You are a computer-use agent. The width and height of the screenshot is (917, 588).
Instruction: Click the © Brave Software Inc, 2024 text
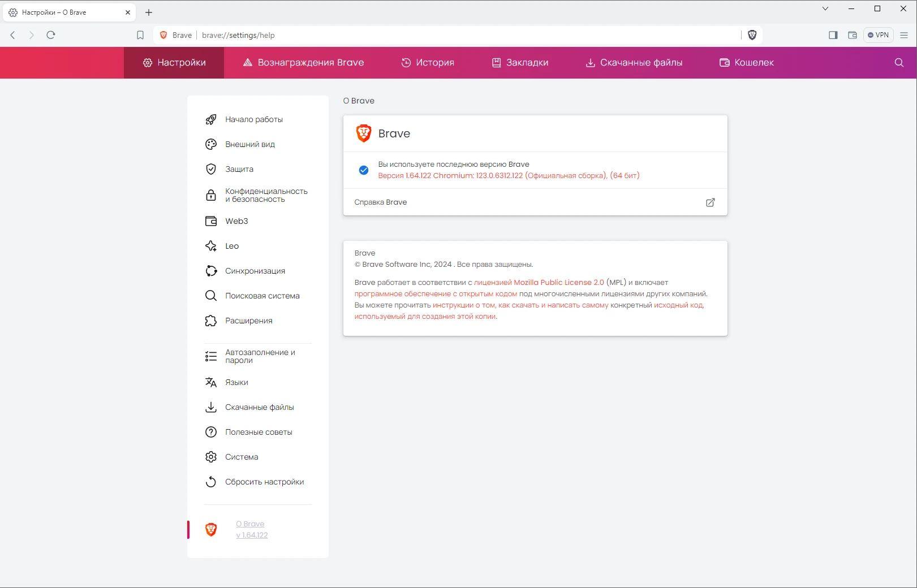[403, 265]
